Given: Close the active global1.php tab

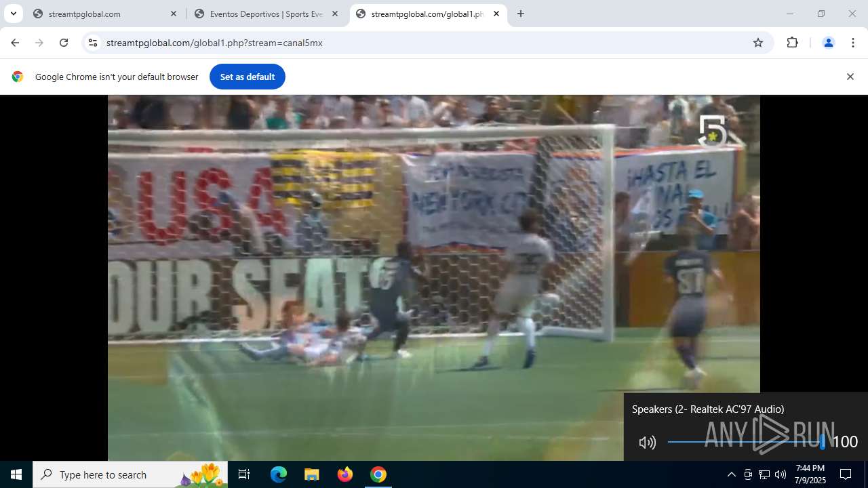Looking at the screenshot, I should pos(496,14).
